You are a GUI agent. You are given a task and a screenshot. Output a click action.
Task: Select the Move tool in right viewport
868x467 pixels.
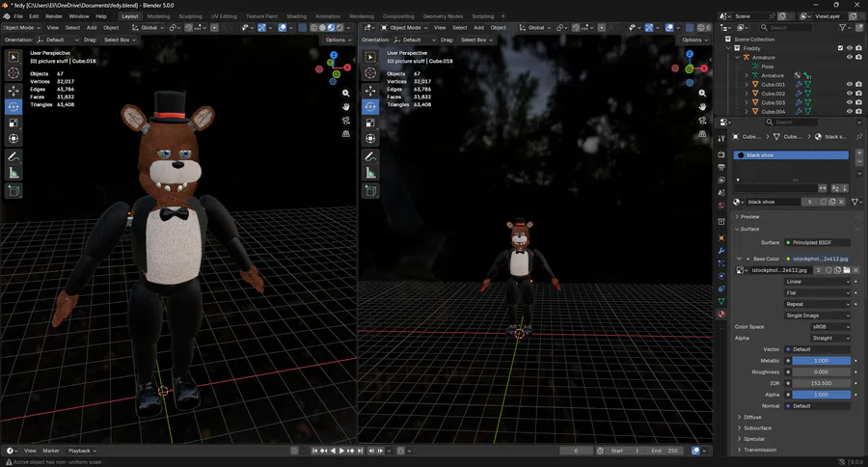click(x=370, y=91)
